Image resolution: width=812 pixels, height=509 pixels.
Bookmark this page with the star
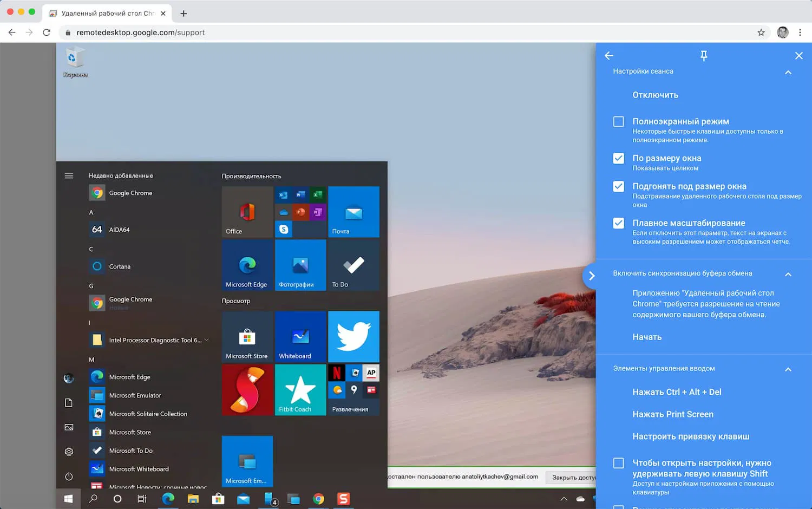click(x=761, y=32)
